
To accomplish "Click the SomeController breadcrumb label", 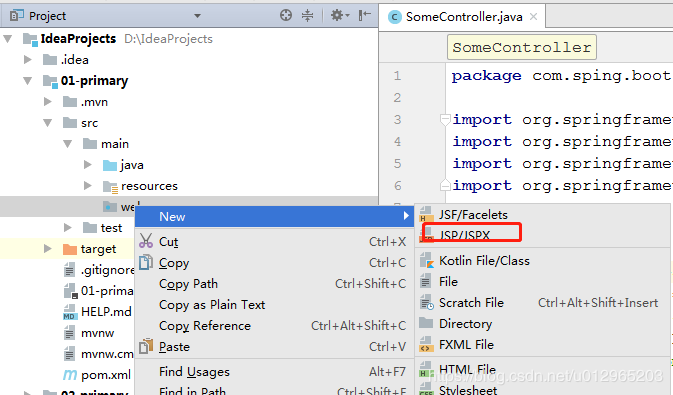I will [x=521, y=47].
